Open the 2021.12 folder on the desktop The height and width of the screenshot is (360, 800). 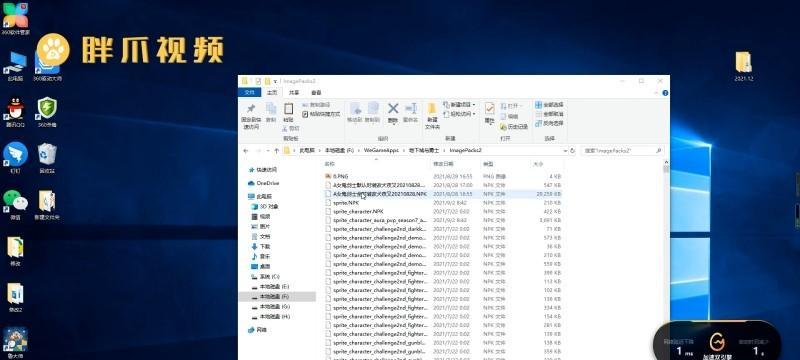click(x=743, y=66)
